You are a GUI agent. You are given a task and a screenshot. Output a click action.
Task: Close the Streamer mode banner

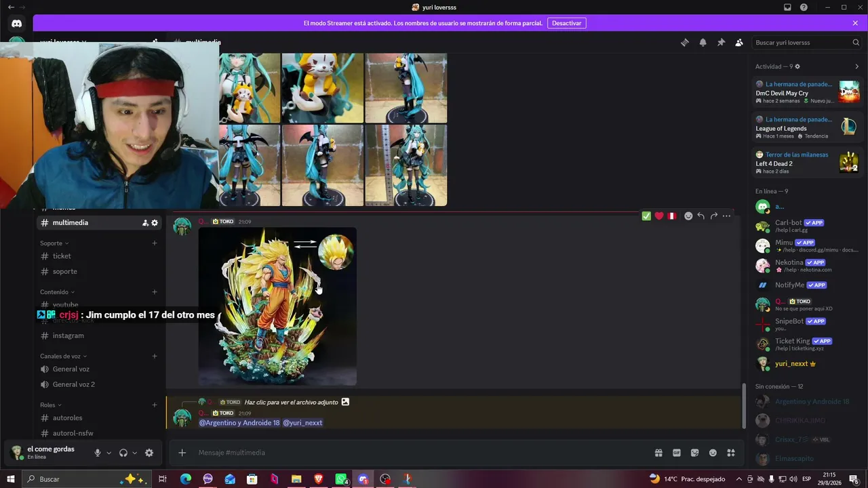855,23
